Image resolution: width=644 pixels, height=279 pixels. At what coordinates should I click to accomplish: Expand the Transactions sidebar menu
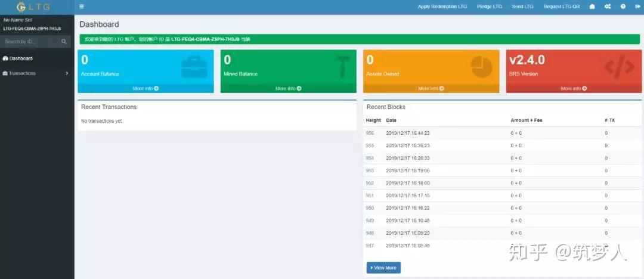(x=37, y=73)
